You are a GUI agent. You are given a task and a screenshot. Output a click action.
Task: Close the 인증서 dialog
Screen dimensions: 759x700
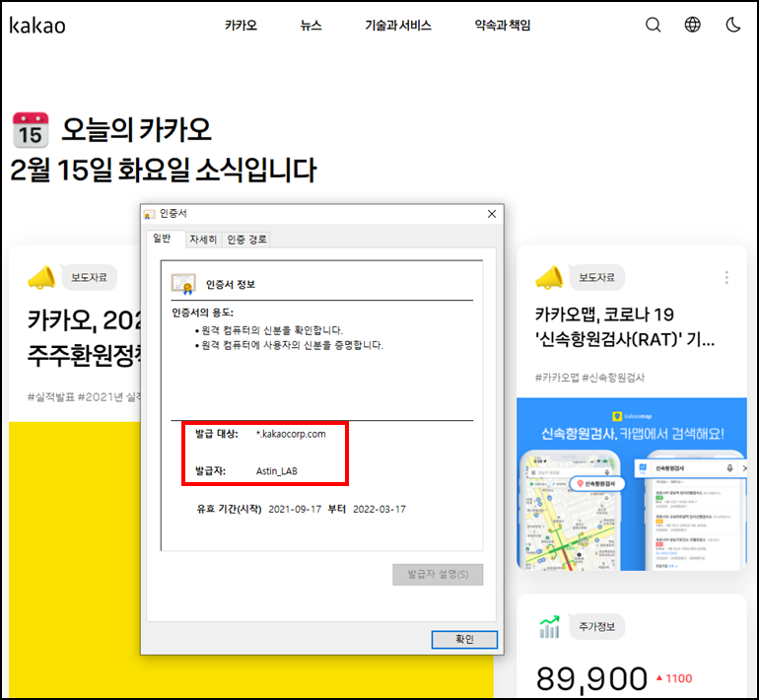(x=492, y=214)
